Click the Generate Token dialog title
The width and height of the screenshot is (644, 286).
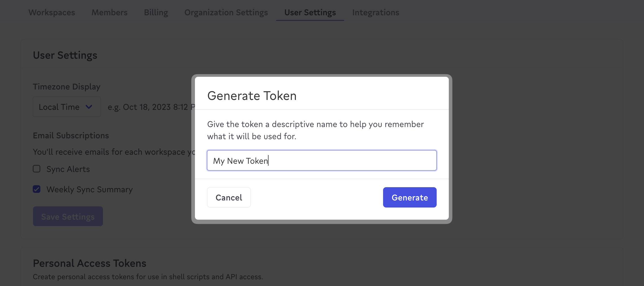252,95
